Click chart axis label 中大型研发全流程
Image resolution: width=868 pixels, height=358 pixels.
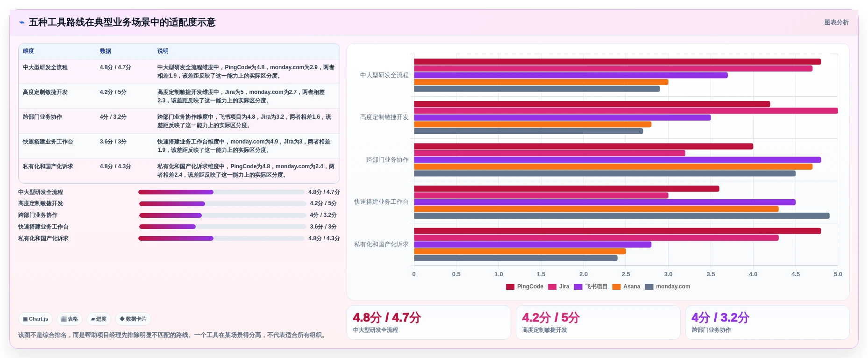[x=384, y=75]
